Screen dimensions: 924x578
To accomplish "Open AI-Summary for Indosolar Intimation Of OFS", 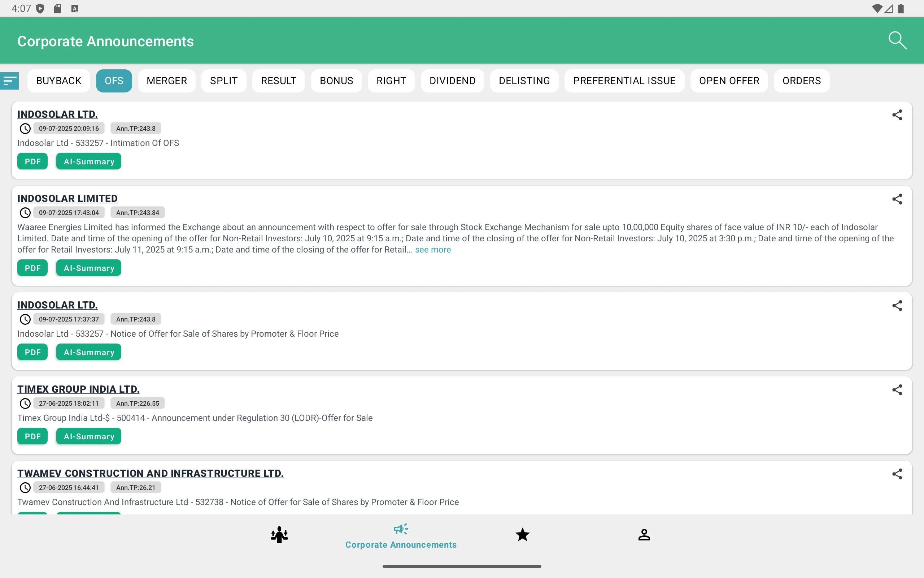I will 88,161.
